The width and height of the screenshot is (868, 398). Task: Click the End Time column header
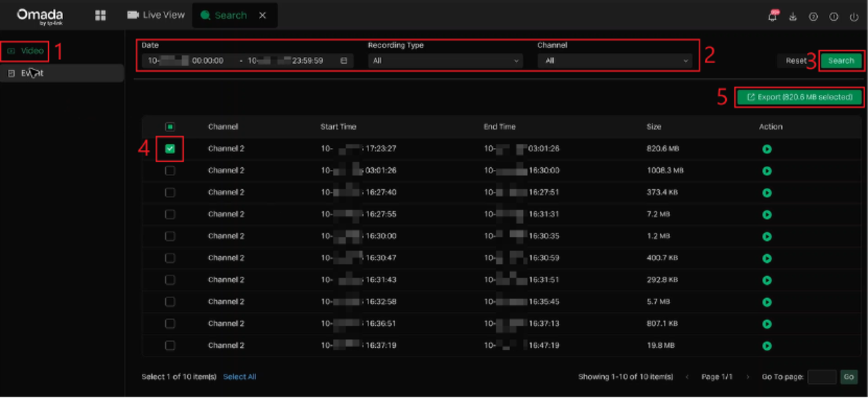(x=500, y=127)
